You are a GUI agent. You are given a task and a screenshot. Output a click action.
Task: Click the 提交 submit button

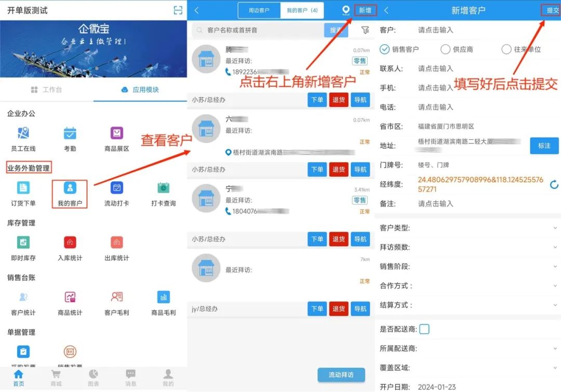pyautogui.click(x=552, y=10)
